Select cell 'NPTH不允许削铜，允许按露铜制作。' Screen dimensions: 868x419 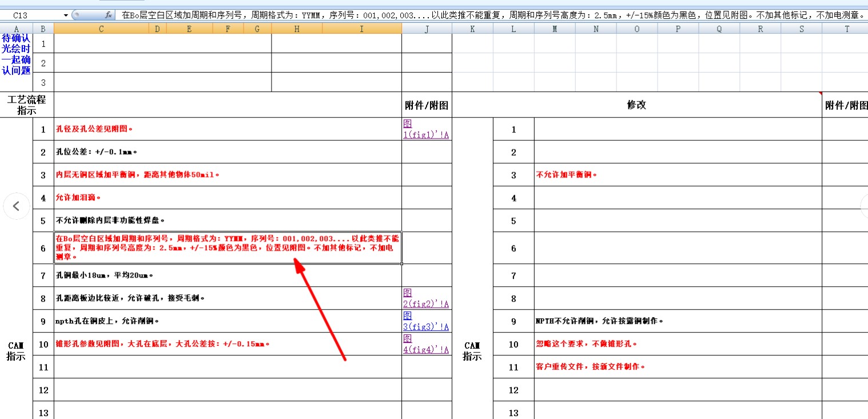678,321
